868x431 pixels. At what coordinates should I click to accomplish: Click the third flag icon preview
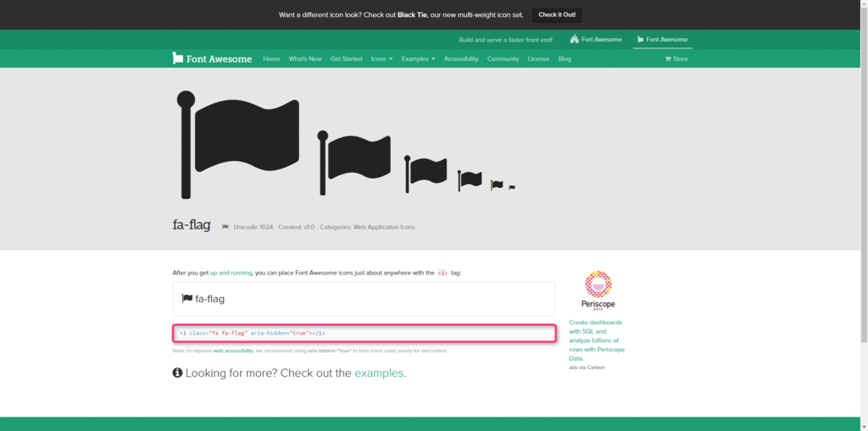click(426, 174)
